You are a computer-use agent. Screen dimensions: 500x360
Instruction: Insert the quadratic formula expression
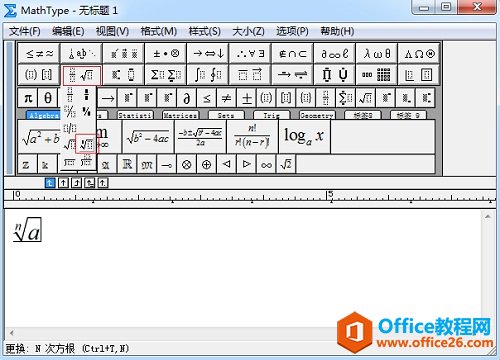[x=200, y=137]
